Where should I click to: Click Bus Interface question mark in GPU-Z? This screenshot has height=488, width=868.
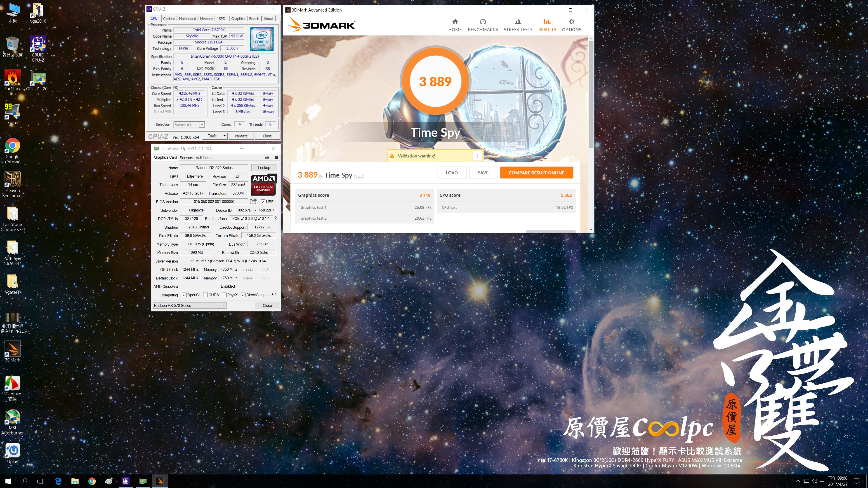[x=275, y=218]
